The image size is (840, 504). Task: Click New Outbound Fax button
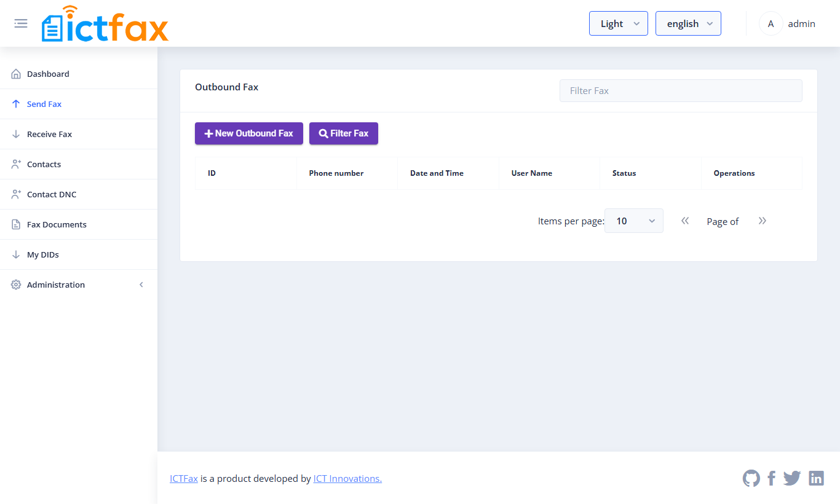coord(249,133)
